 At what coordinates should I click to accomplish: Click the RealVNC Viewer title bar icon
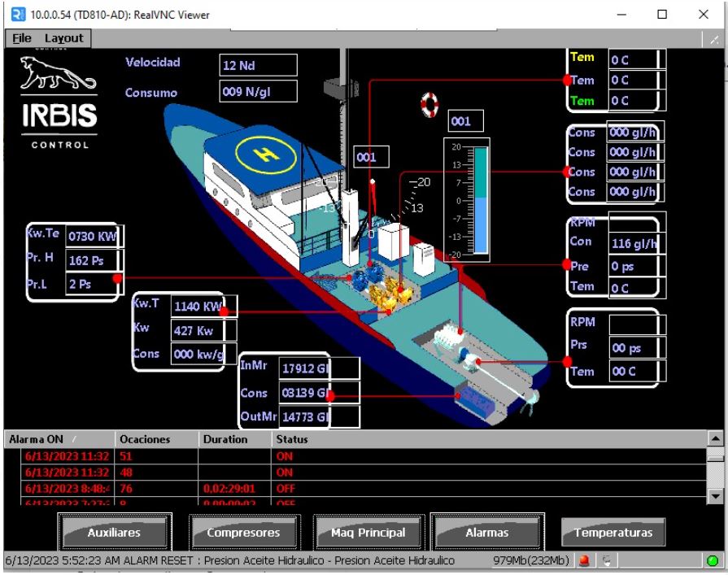(12, 14)
